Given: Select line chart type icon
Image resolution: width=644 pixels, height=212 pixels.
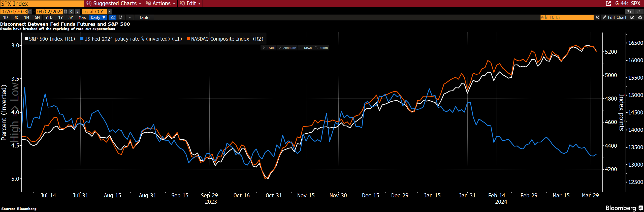Looking at the screenshot, I should (113, 17).
